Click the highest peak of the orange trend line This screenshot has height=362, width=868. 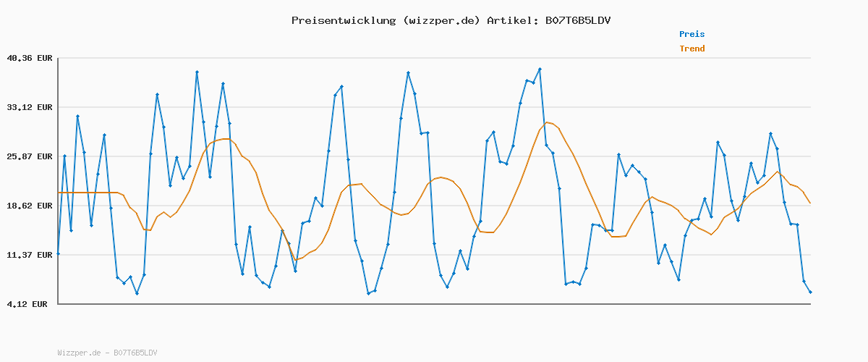point(547,122)
